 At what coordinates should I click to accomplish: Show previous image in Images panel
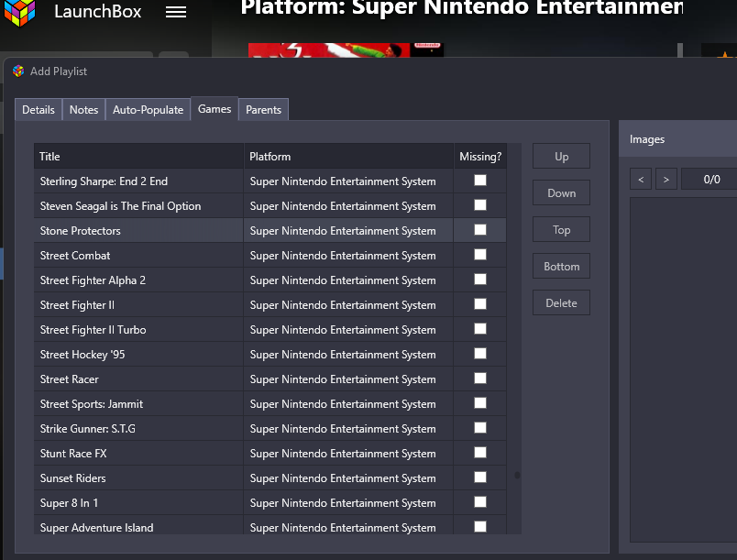(641, 179)
